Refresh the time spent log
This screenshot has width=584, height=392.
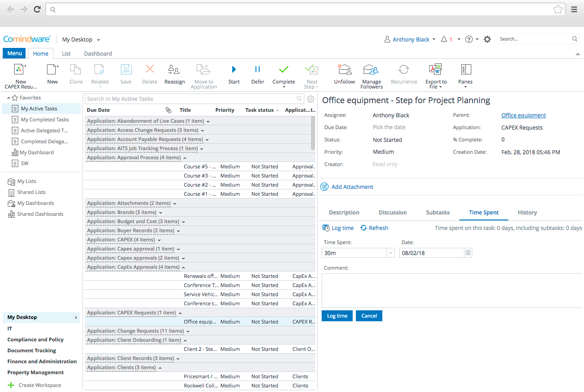[374, 228]
